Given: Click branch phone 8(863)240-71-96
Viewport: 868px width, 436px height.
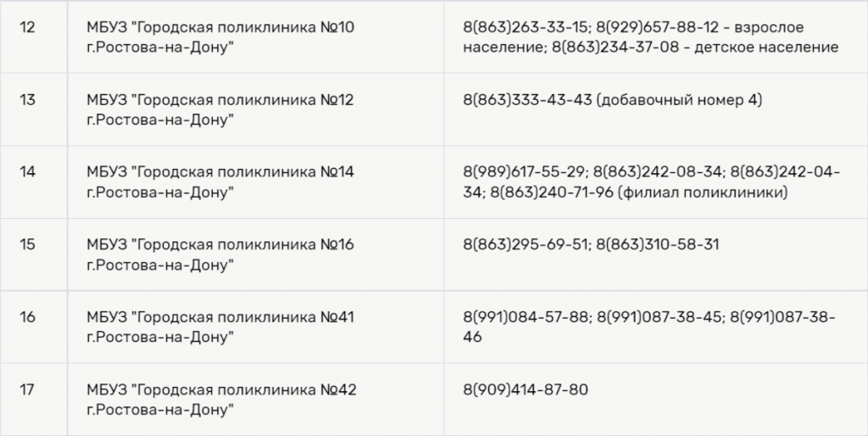Looking at the screenshot, I should coord(551,193).
